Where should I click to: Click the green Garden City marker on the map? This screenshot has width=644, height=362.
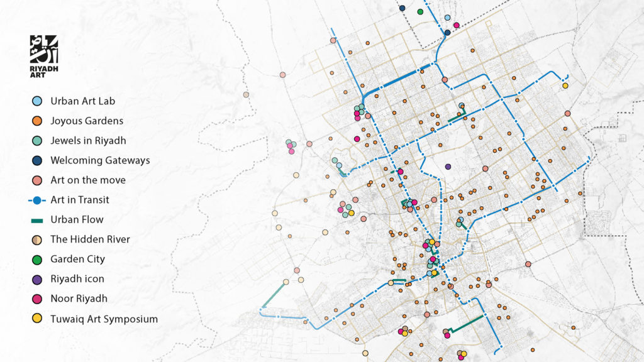(x=420, y=12)
